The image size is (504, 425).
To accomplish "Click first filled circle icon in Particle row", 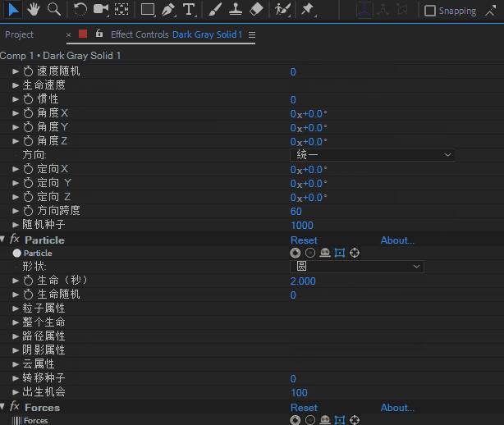I will pyautogui.click(x=296, y=253).
